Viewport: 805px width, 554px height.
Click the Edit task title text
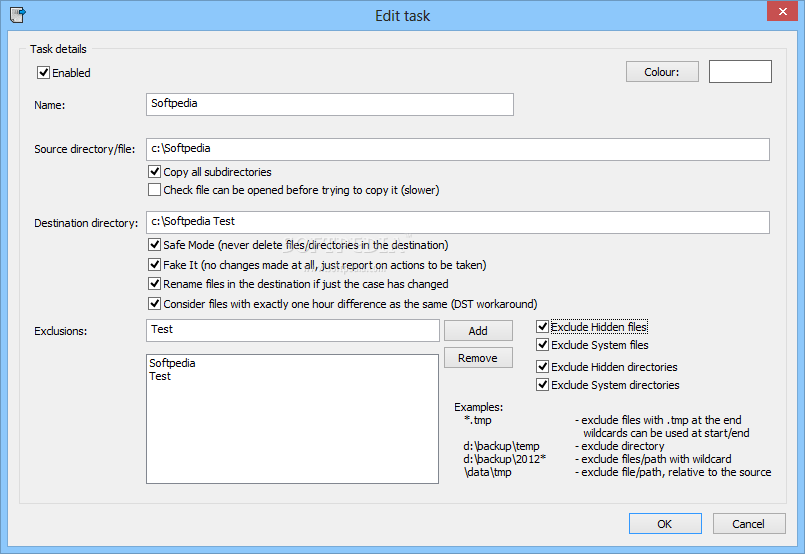pos(402,16)
